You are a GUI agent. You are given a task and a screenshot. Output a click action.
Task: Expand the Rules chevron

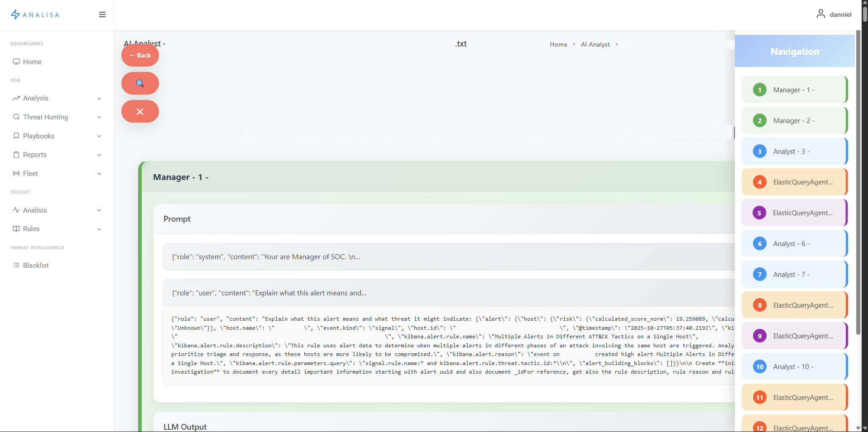click(99, 229)
